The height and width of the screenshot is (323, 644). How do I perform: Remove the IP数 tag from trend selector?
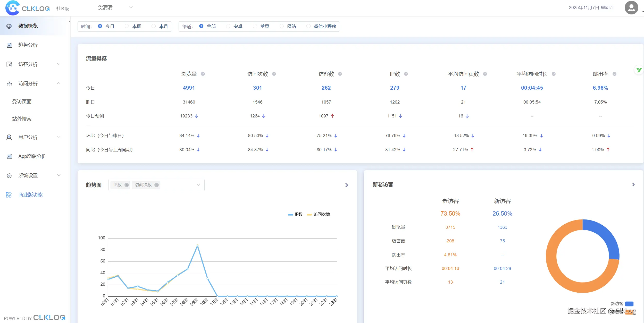pos(127,185)
